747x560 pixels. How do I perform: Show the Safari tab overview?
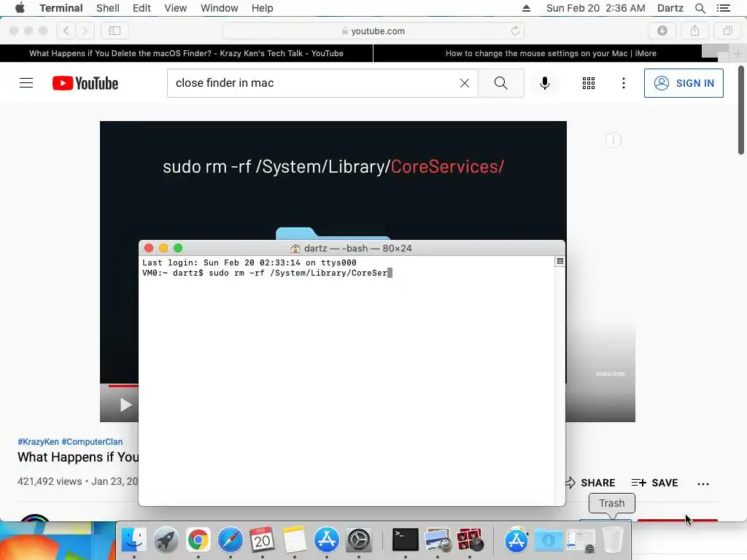coord(727,31)
